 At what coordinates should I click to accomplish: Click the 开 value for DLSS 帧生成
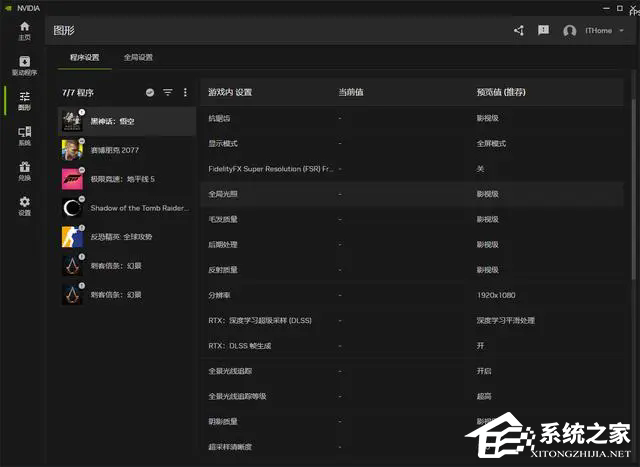pos(480,346)
